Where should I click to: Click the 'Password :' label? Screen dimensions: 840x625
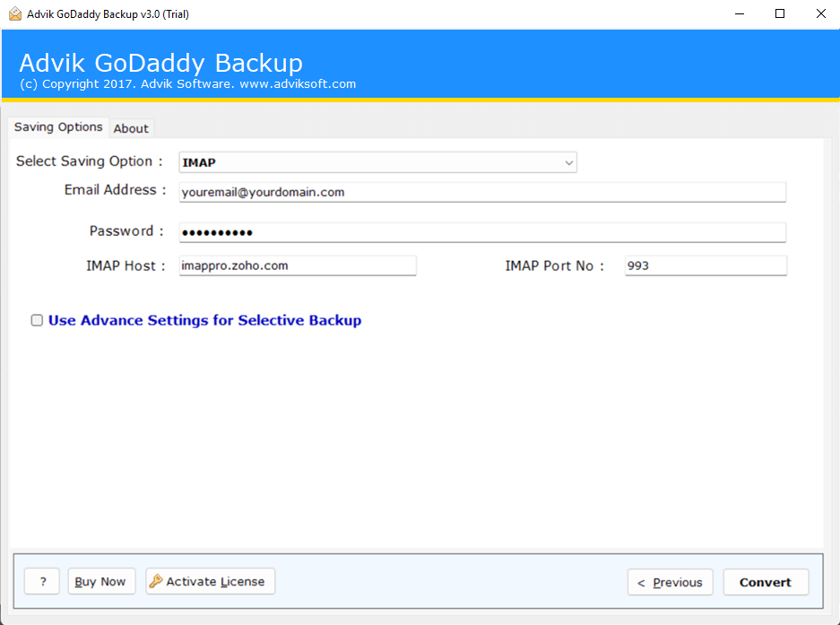126,231
